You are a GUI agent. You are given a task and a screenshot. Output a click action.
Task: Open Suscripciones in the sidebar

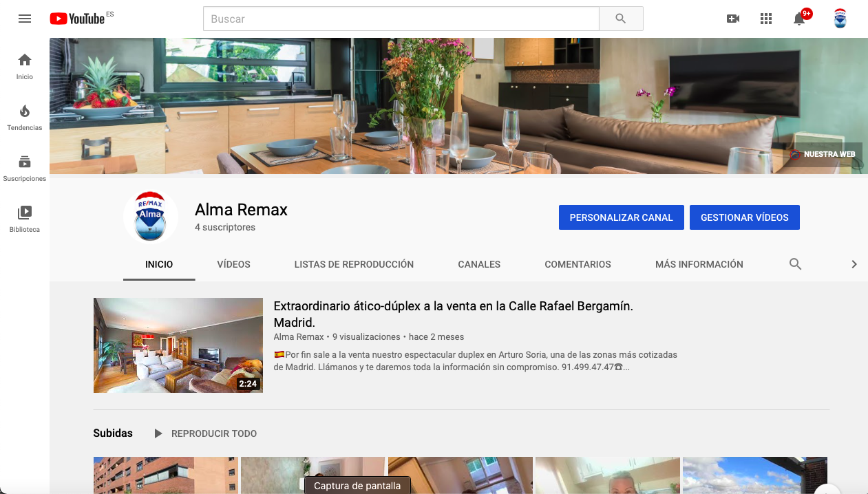coord(25,168)
